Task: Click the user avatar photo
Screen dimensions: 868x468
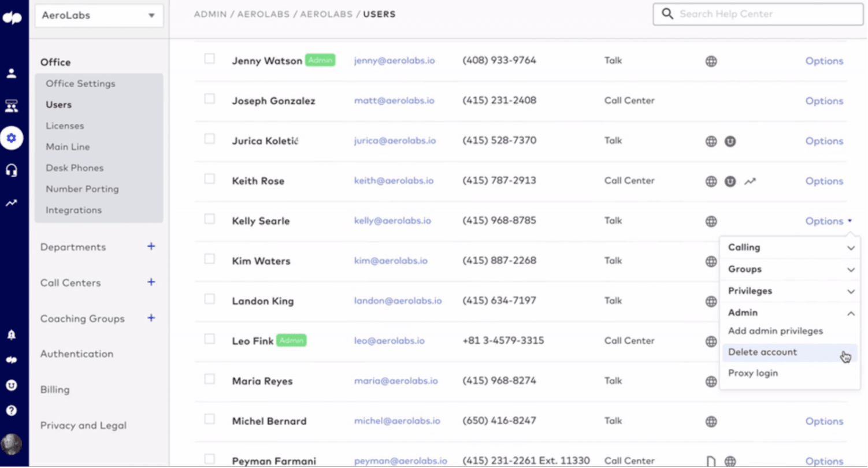Action: [x=12, y=444]
